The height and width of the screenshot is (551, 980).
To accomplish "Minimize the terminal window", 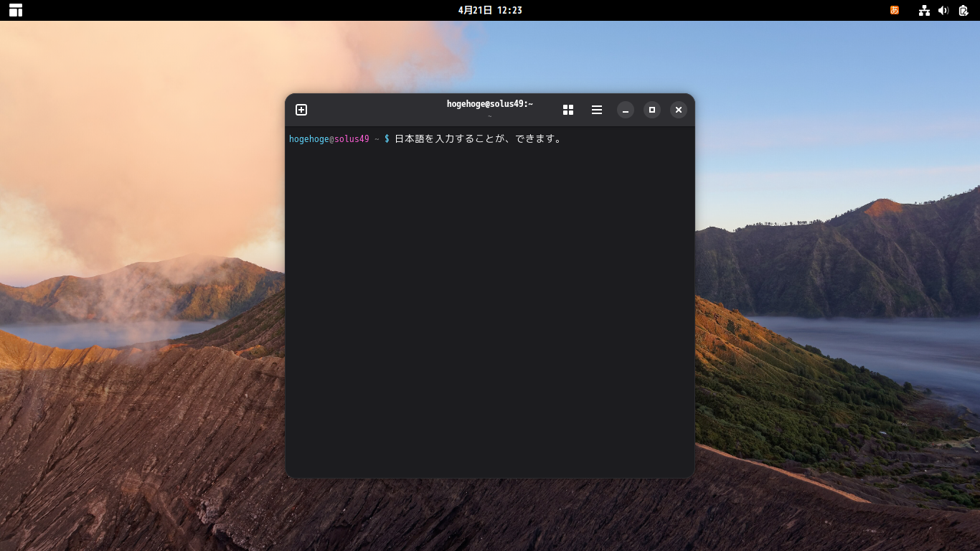I will [626, 110].
